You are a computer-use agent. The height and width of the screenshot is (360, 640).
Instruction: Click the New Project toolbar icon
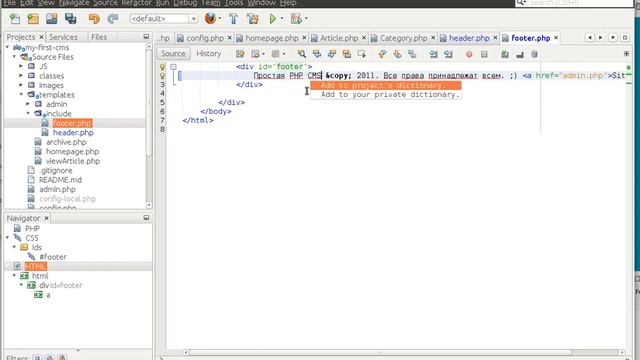[x=33, y=18]
